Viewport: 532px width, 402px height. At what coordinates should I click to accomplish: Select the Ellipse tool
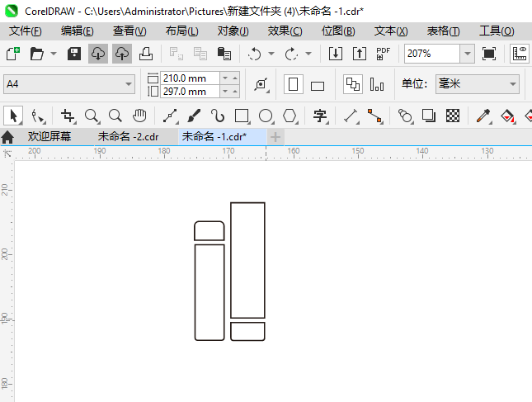point(266,116)
